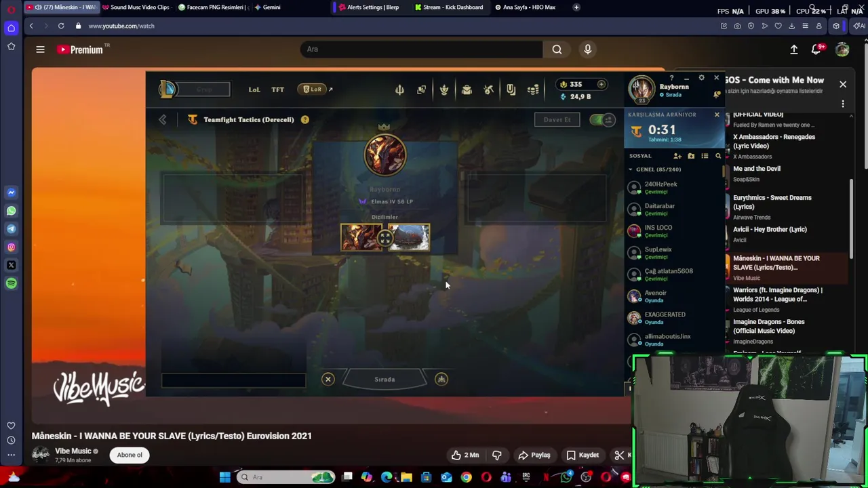Add RP with the plus button
Viewport: 868px width, 488px height.
click(x=601, y=84)
